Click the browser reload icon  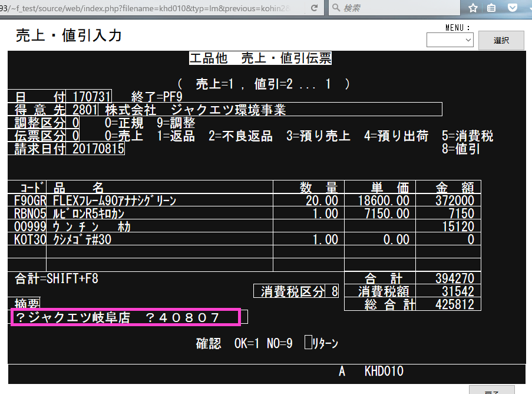[x=314, y=8]
